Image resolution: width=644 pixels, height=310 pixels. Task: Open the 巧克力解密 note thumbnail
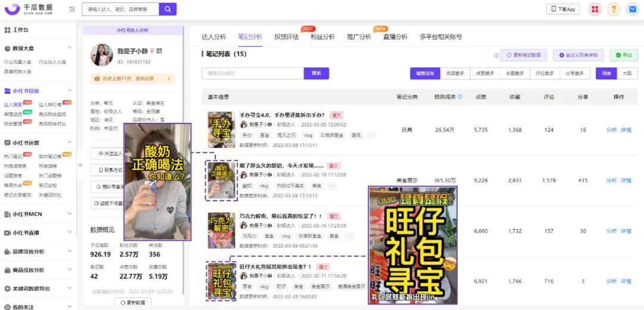[221, 231]
